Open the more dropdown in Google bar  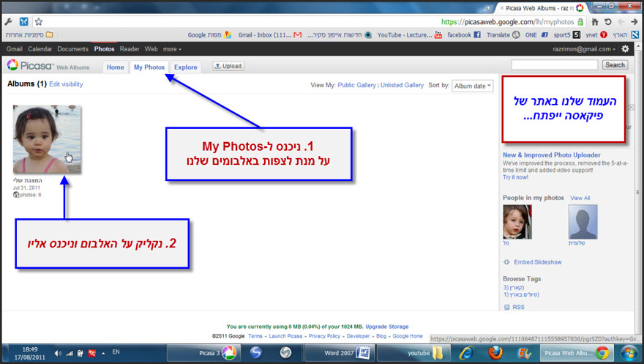click(172, 49)
